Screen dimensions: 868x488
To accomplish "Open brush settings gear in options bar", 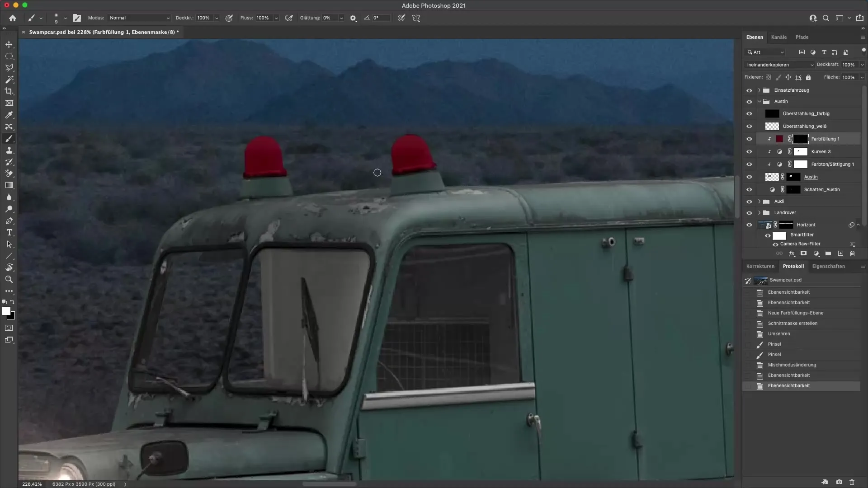I will pyautogui.click(x=353, y=18).
